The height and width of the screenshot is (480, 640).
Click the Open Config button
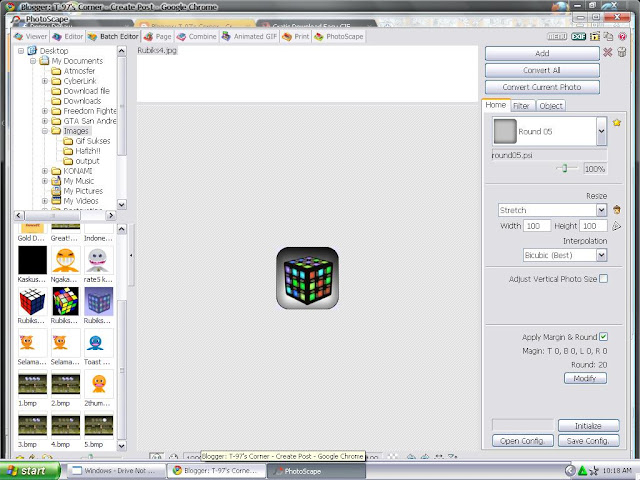pyautogui.click(x=522, y=441)
